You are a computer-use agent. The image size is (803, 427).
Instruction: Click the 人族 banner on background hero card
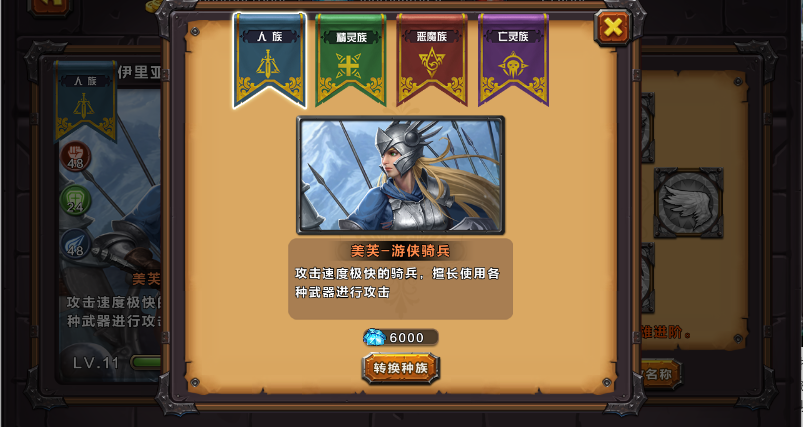click(86, 101)
